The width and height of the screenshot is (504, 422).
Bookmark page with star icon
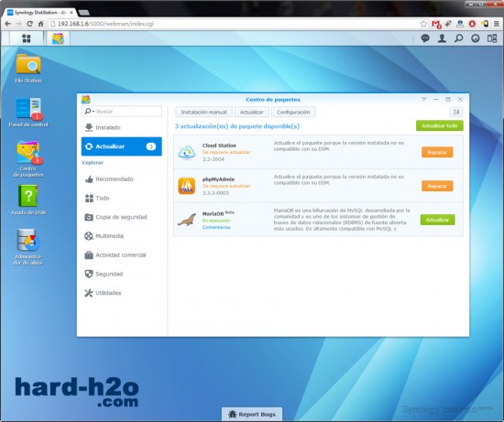click(x=423, y=24)
